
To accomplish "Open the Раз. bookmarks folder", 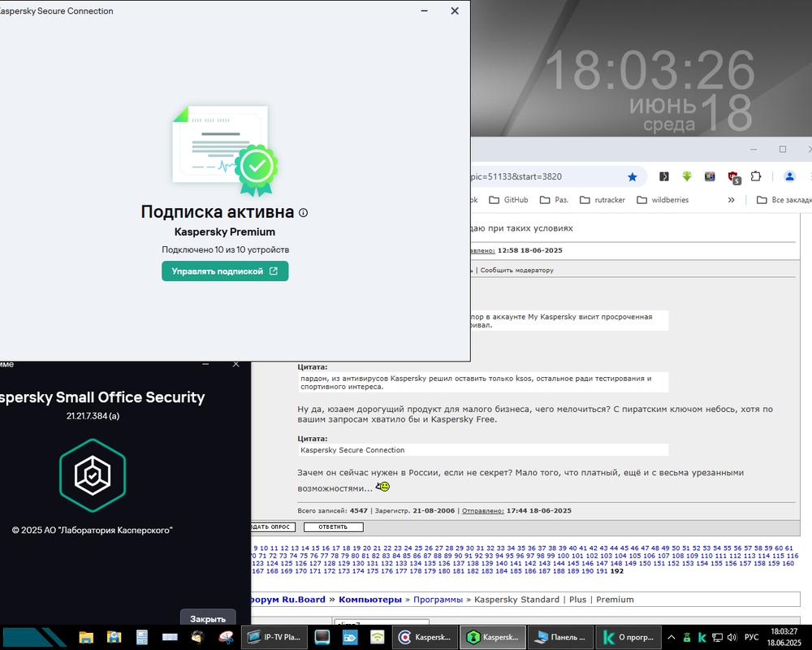I will tap(554, 200).
